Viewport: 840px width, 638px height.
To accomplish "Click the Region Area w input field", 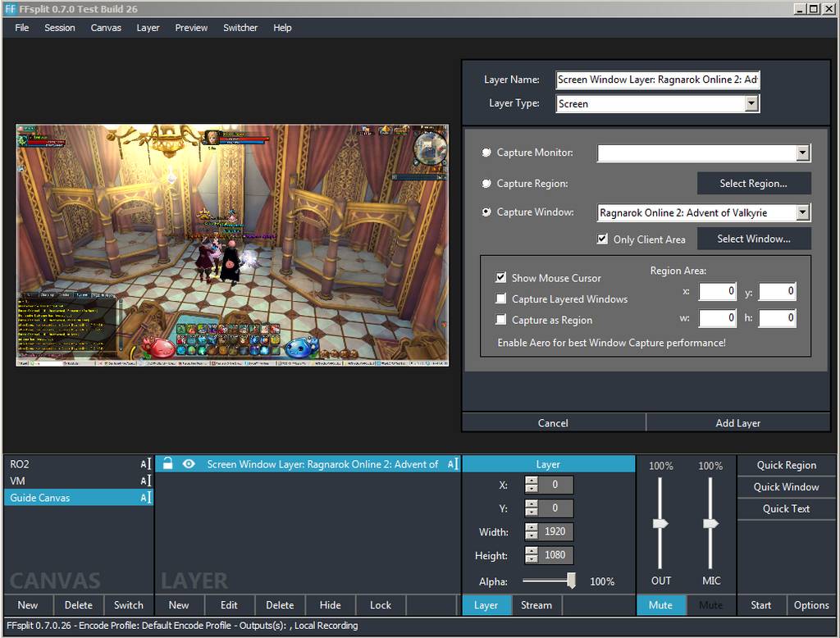I will tap(717, 317).
